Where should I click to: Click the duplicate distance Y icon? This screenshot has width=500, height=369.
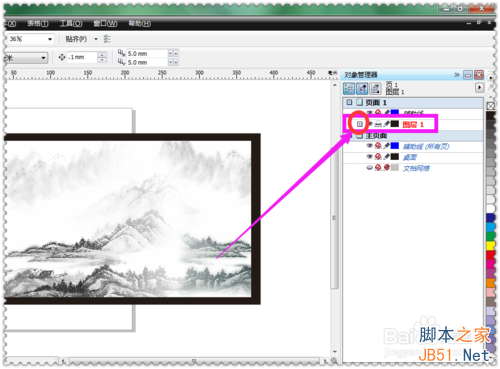[x=122, y=62]
